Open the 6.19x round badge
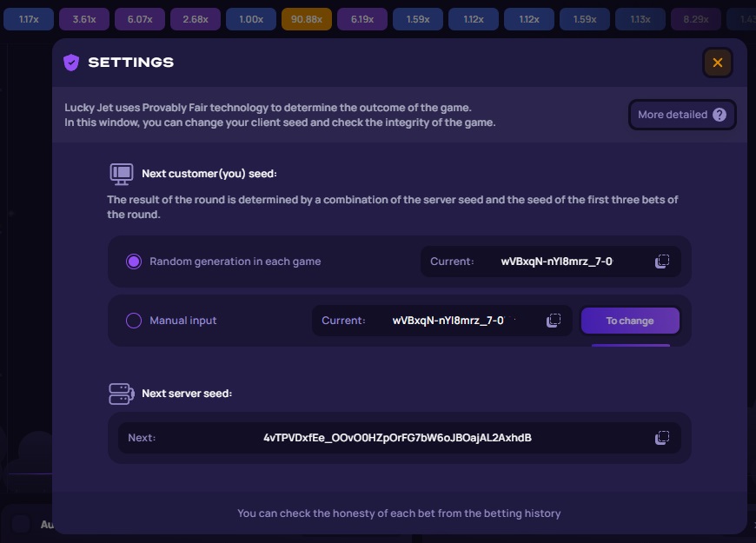This screenshot has width=756, height=543. pyautogui.click(x=362, y=19)
